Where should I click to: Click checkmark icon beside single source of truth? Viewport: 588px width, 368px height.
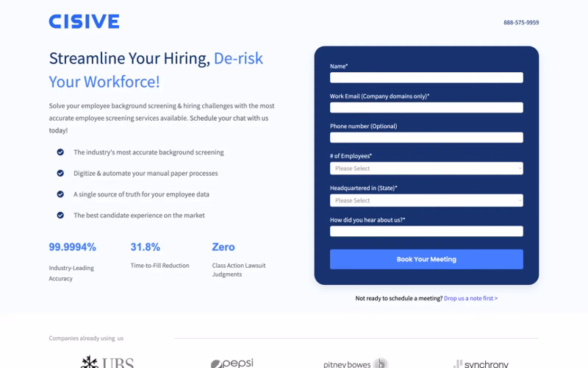pyautogui.click(x=60, y=194)
